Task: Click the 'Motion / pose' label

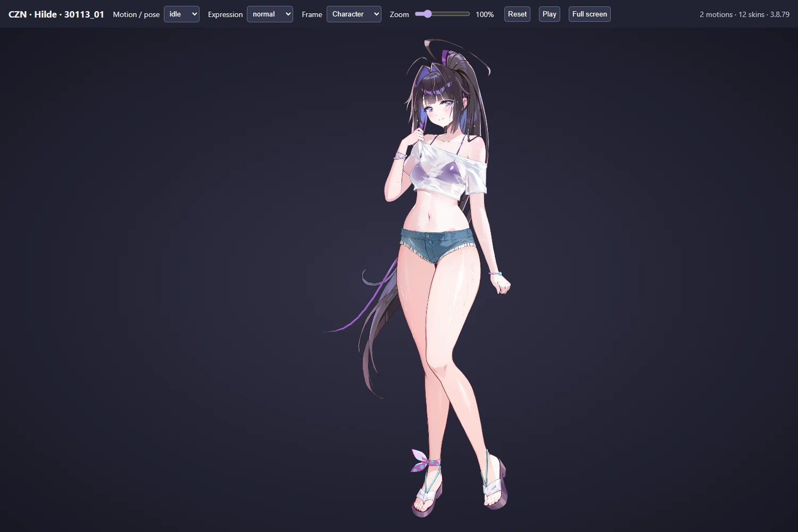Action: click(136, 14)
